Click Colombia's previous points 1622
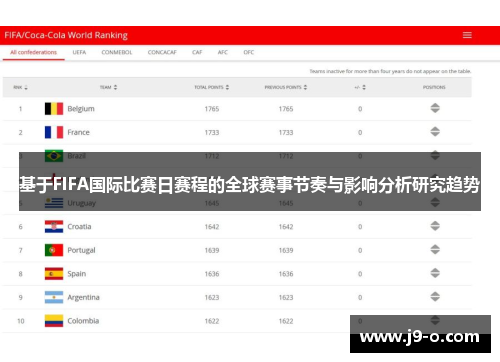 [x=286, y=321]
